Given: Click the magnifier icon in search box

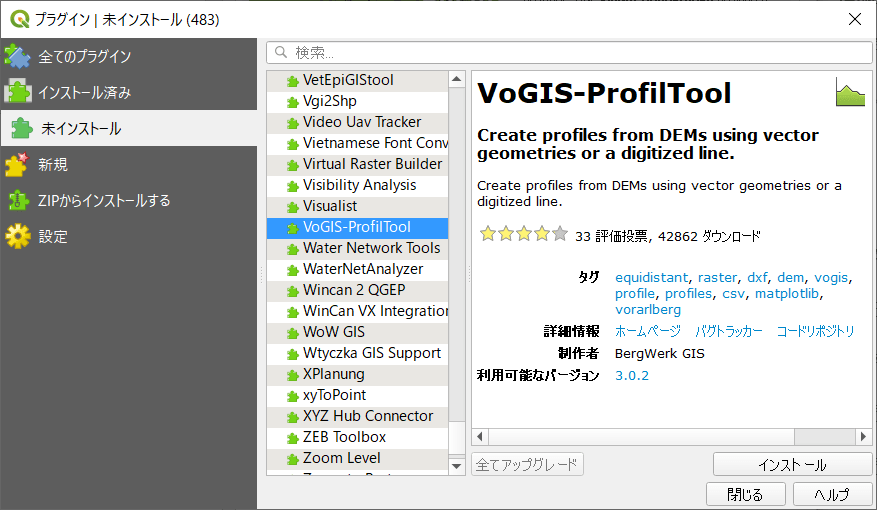Looking at the screenshot, I should pos(281,53).
